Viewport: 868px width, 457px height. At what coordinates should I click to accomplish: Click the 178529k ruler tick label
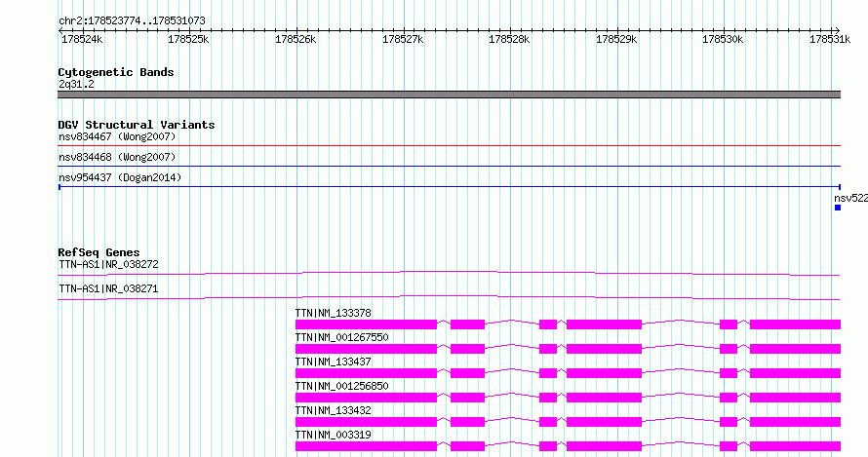(x=616, y=39)
